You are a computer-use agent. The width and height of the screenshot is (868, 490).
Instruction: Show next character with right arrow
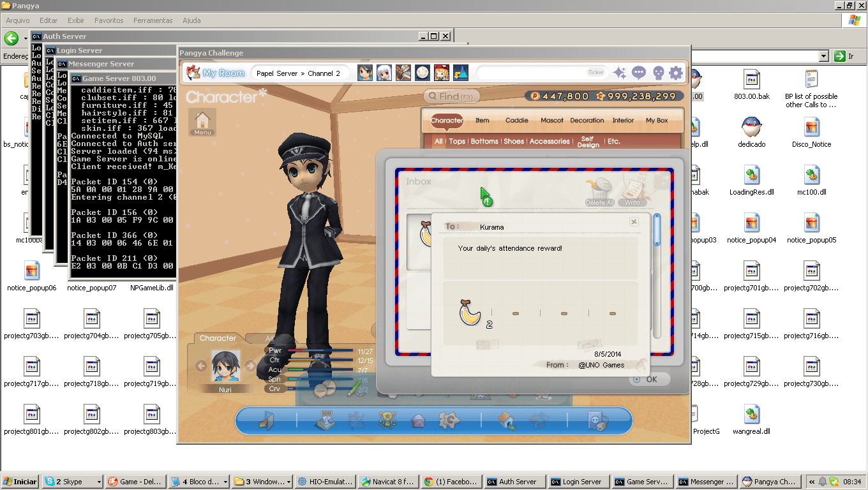point(250,366)
